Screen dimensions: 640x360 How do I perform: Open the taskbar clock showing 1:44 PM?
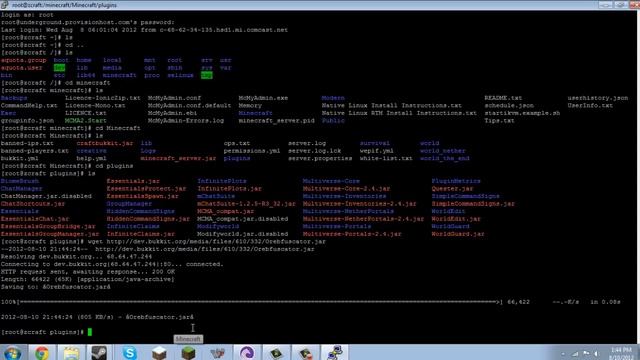point(620,353)
